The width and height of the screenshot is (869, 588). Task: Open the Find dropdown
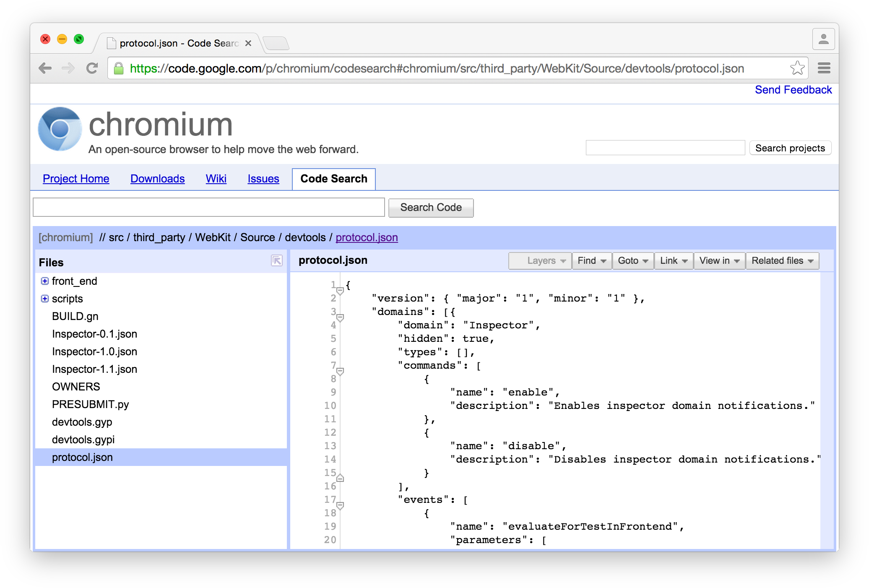[592, 260]
